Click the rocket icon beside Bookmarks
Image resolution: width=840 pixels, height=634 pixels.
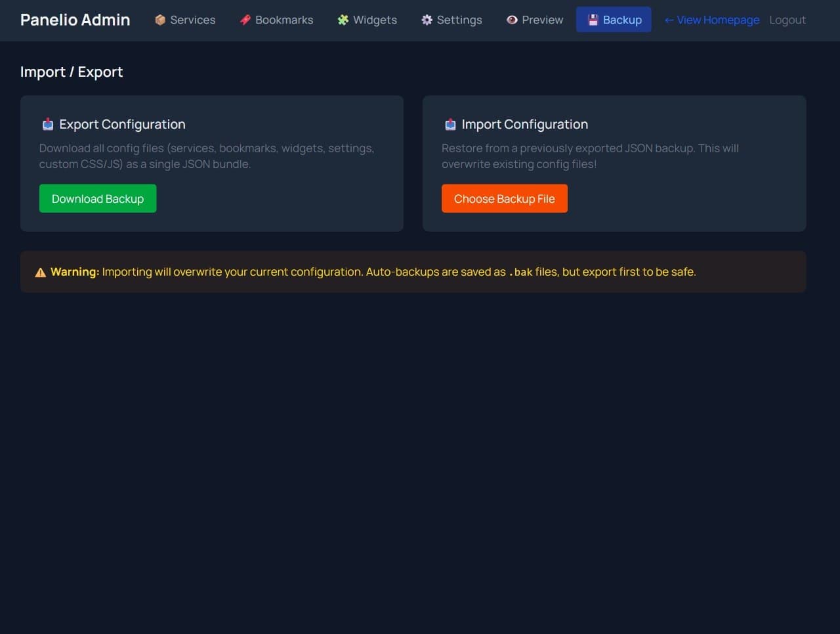pyautogui.click(x=245, y=20)
